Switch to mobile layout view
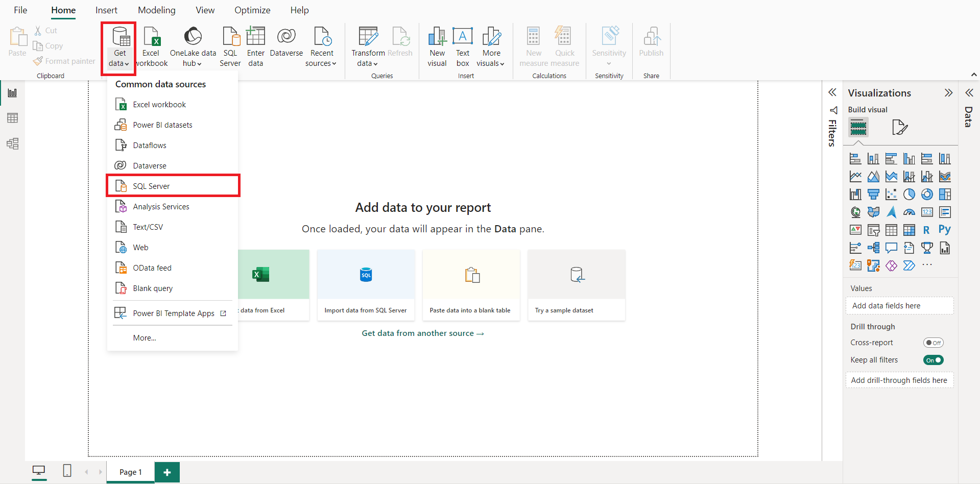Viewport: 980px width, 484px height. 67,471
